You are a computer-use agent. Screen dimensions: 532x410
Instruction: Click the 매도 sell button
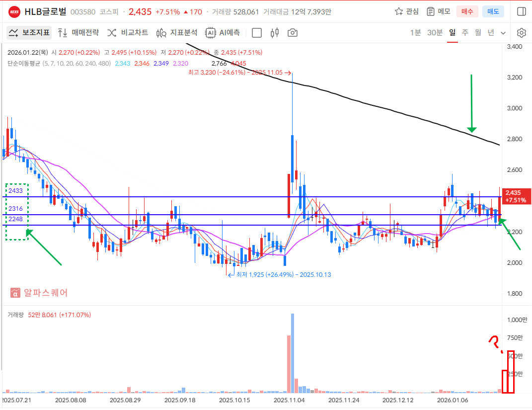click(493, 11)
